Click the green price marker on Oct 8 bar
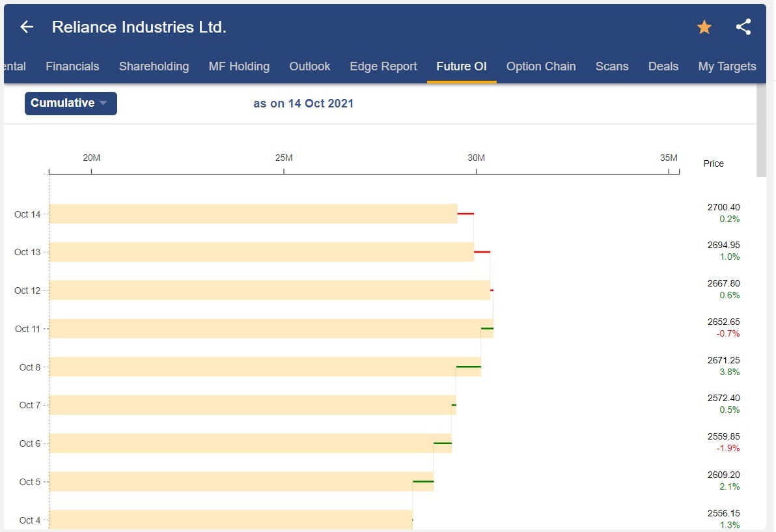This screenshot has width=776, height=532. 470,367
